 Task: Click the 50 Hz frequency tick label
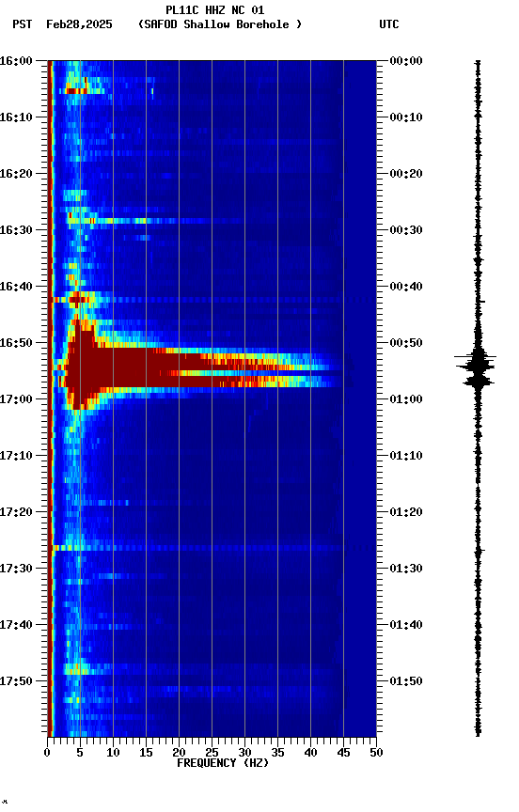point(376,753)
